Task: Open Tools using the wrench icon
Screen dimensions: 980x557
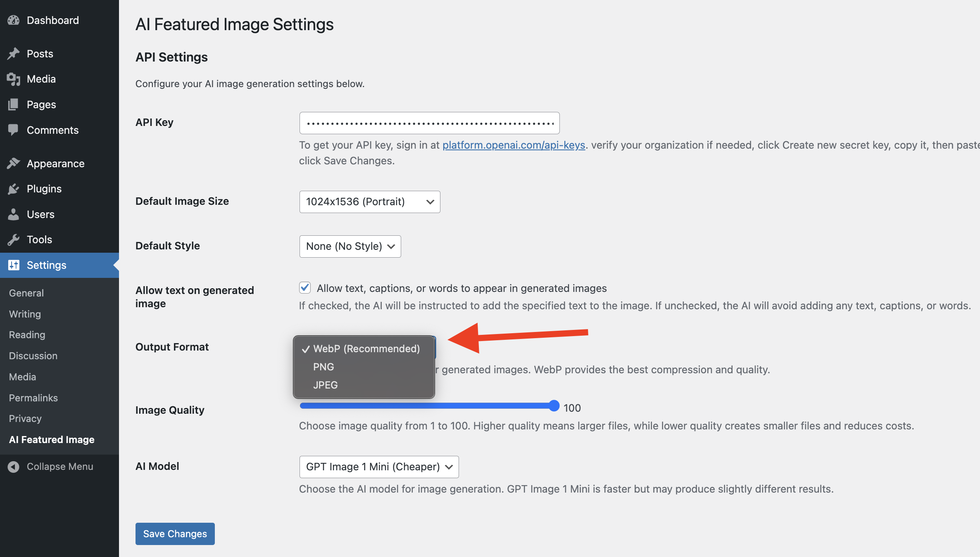Action: coord(14,239)
